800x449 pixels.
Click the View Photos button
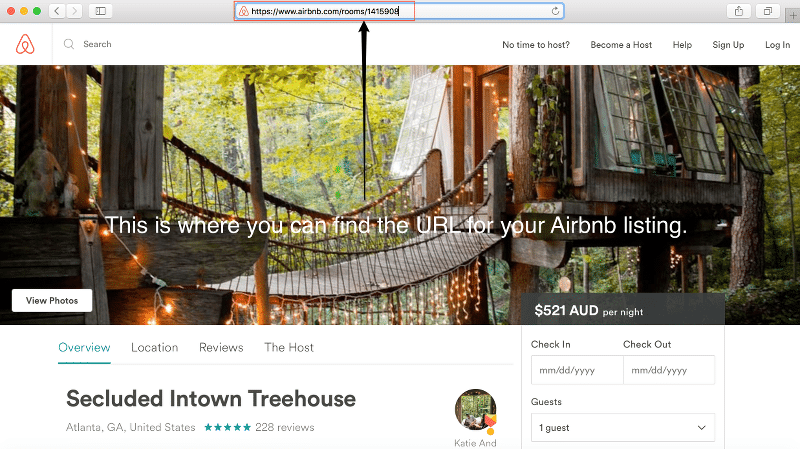click(52, 301)
